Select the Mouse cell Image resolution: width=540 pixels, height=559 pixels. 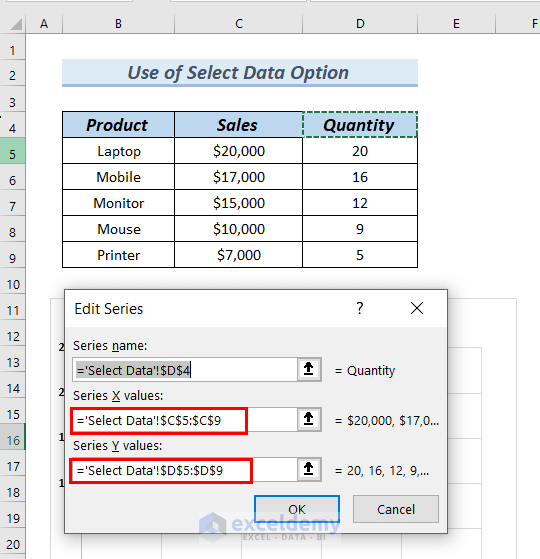118,229
